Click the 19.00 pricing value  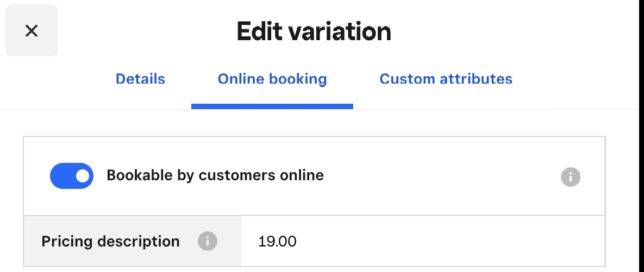(277, 241)
